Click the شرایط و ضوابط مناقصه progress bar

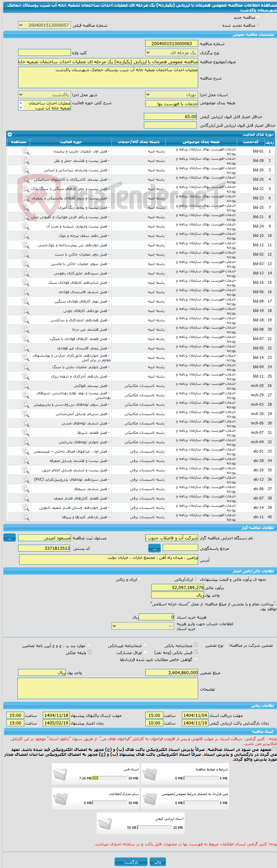tap(202, 778)
